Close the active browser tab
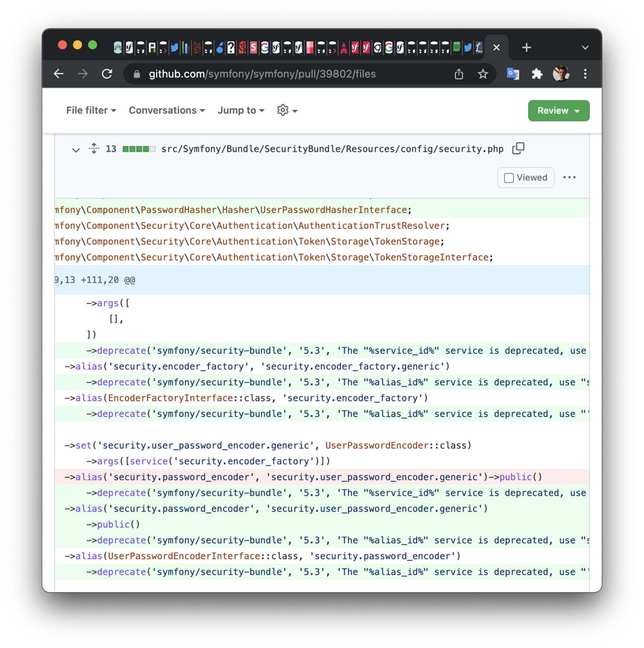Screen dimensions: 644x648 coord(497,48)
